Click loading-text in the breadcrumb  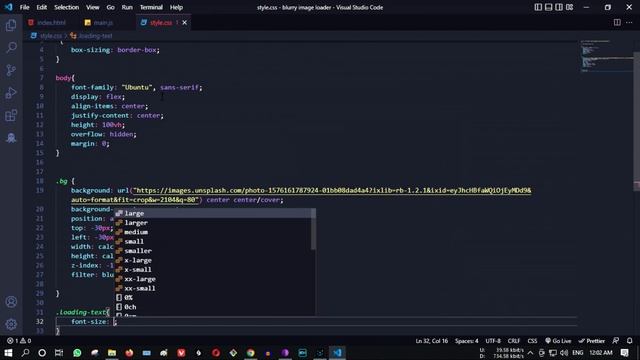click(x=95, y=36)
